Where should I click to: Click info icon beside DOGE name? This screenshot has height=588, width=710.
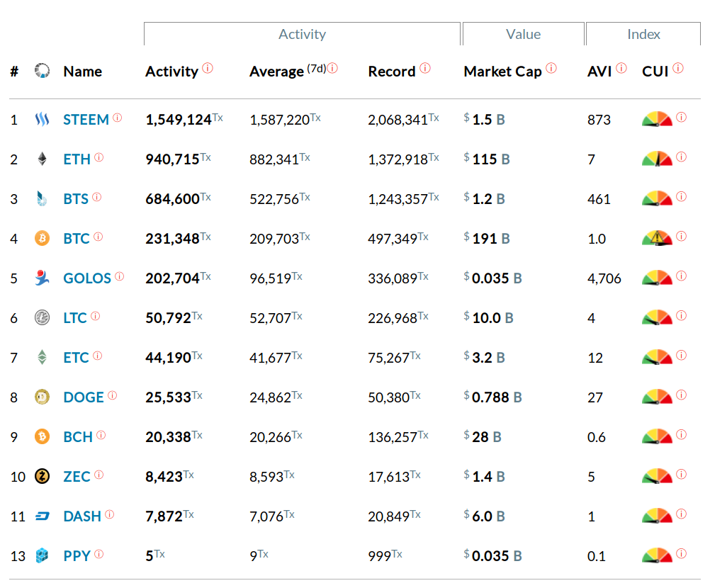click(x=112, y=395)
